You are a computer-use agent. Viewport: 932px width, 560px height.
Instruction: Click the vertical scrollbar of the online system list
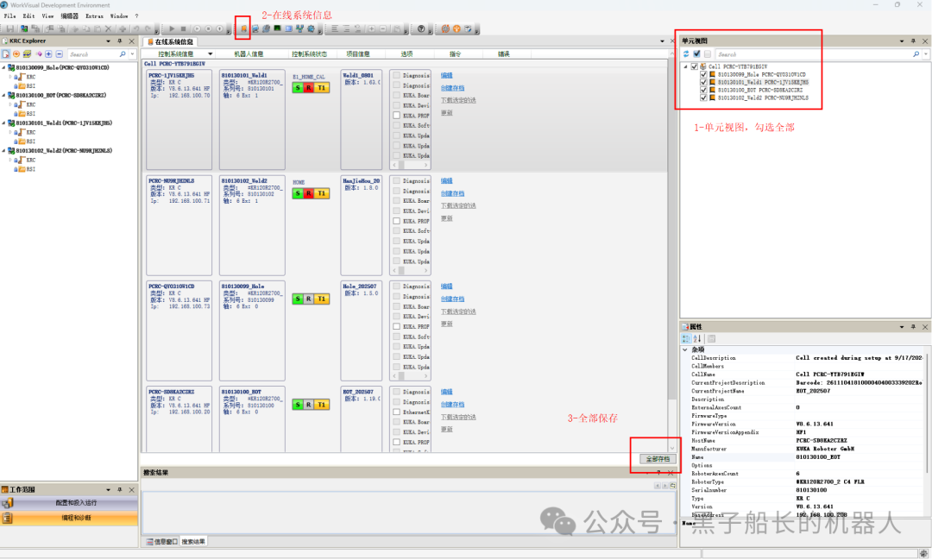(x=671, y=259)
